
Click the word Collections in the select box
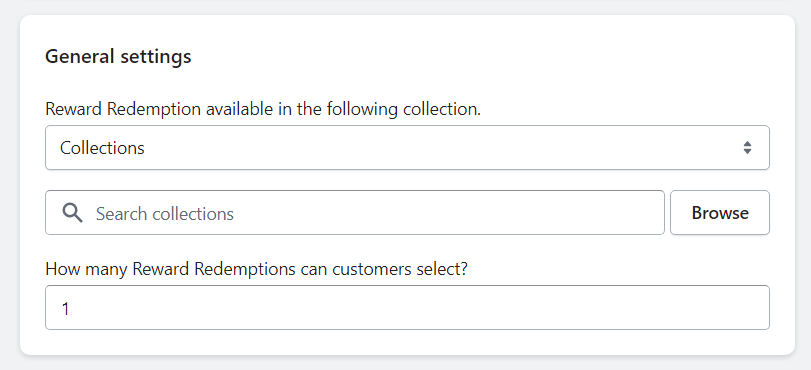point(102,148)
